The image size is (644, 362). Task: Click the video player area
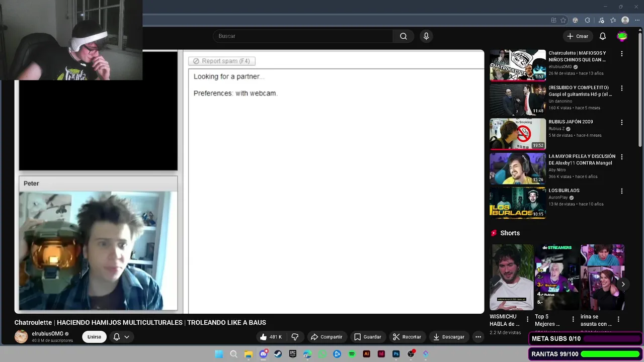tap(249, 182)
